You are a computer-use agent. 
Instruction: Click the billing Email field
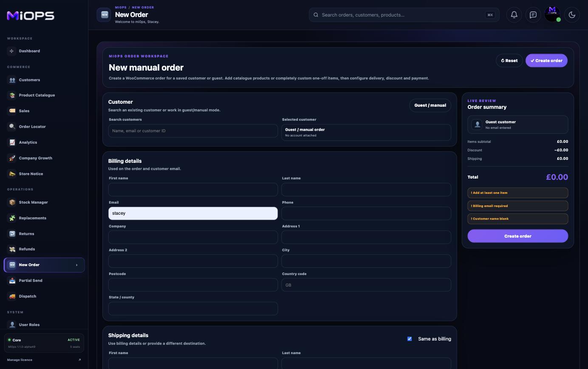193,213
